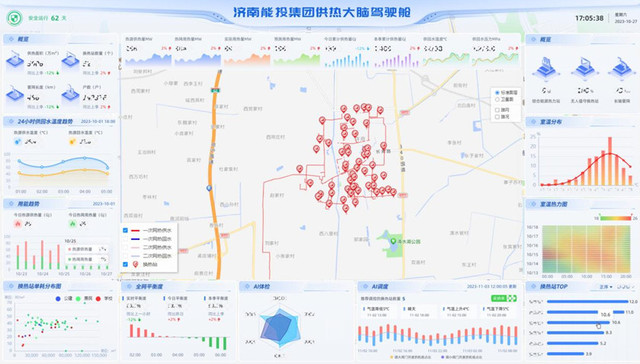Screen dimensions: 640x364
Task: Click the green expand icon in AI调度 panel
Action: 512,298
